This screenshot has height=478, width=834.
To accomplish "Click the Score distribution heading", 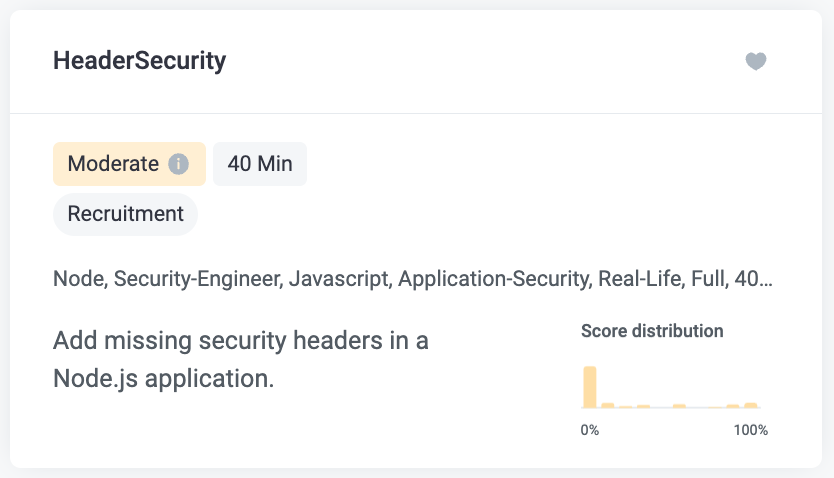I will [x=652, y=331].
